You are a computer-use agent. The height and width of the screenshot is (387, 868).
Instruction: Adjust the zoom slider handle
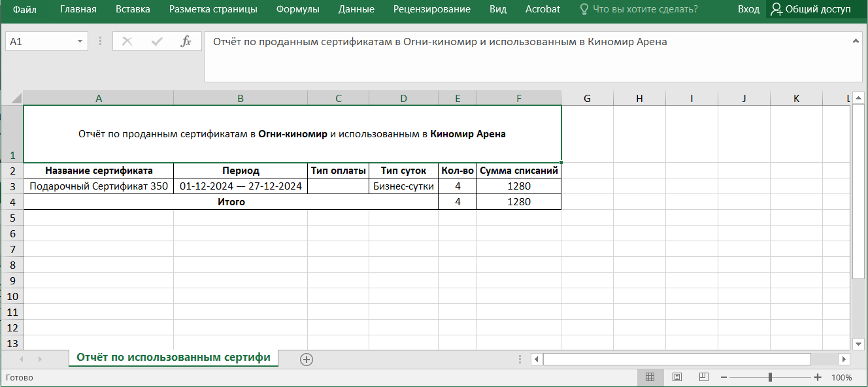[771, 377]
